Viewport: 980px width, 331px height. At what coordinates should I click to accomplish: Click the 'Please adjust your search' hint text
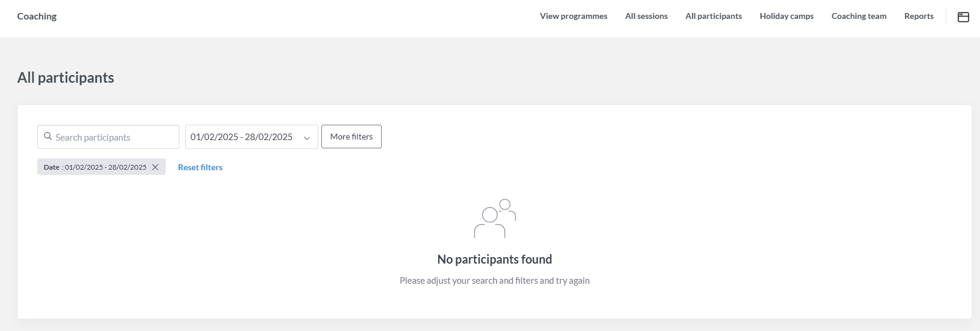pos(495,281)
